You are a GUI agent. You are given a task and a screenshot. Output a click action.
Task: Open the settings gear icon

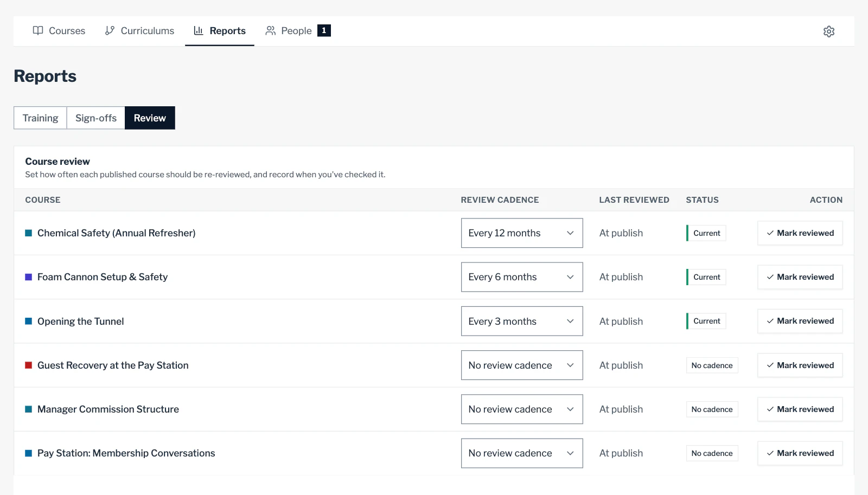click(x=829, y=31)
